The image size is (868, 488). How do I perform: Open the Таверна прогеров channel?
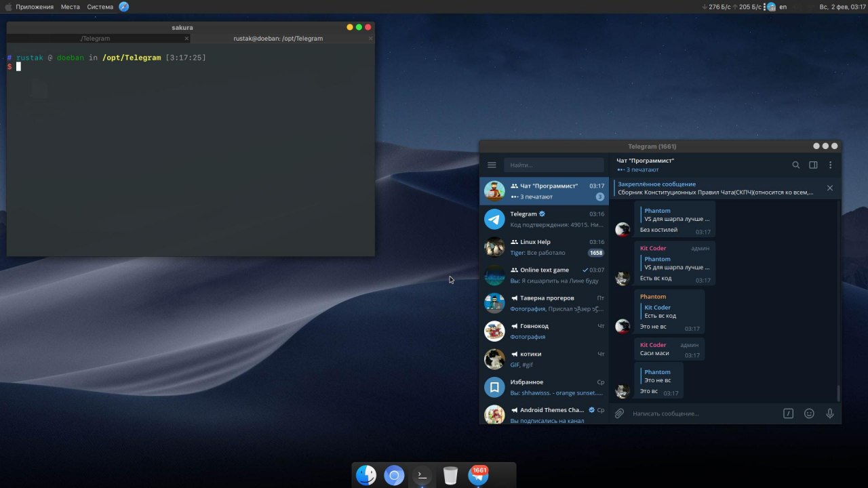[x=544, y=303]
